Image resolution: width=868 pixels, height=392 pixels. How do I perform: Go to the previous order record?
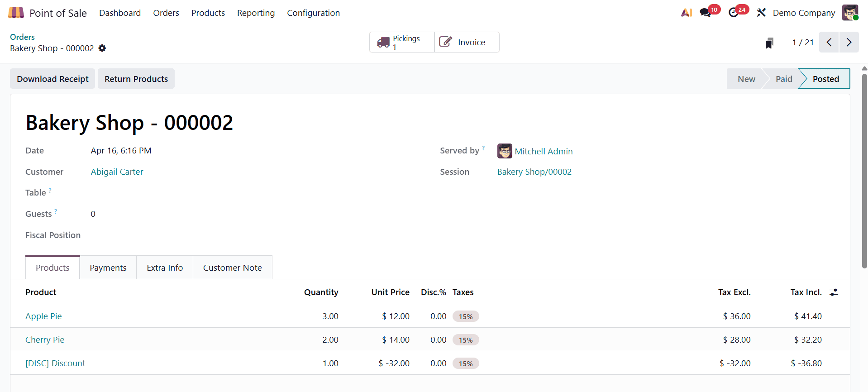coord(829,42)
